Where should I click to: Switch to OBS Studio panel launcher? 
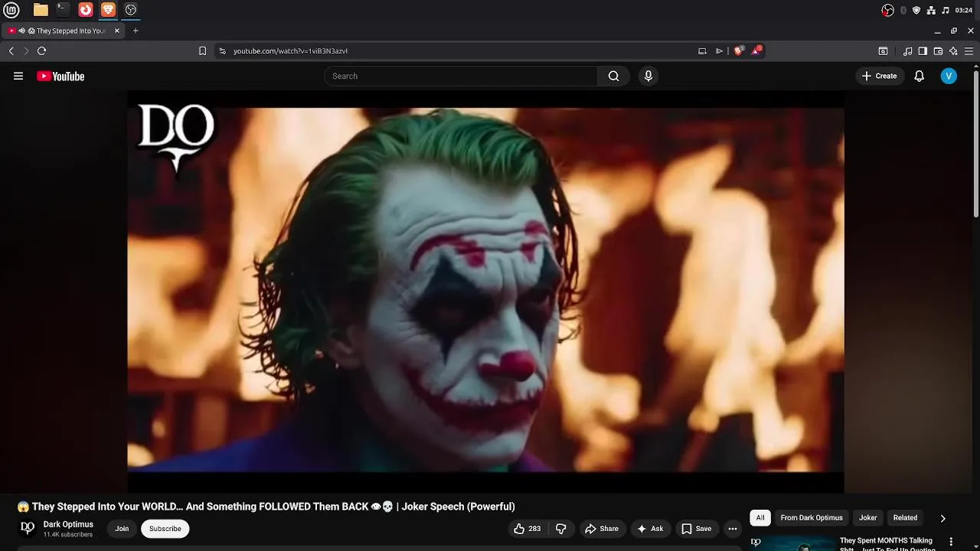click(x=131, y=10)
